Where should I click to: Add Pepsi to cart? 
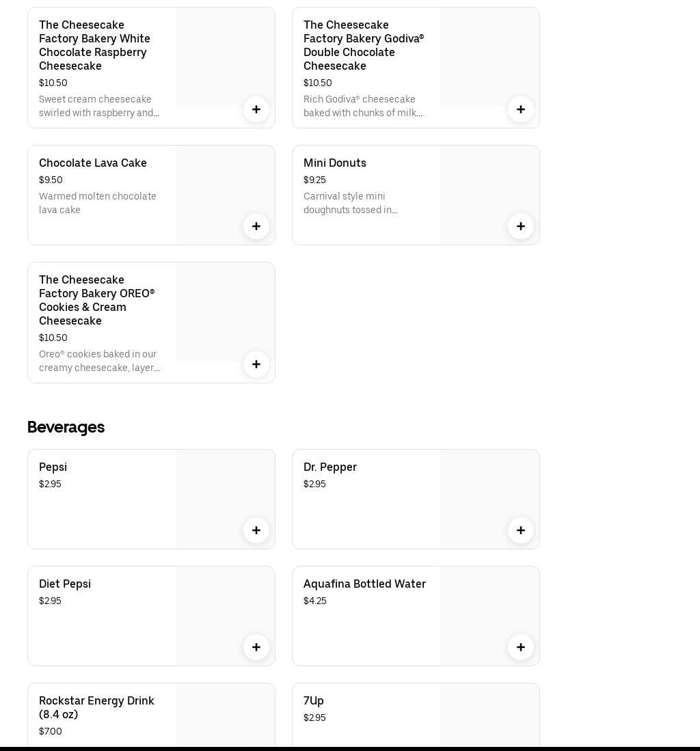[256, 530]
